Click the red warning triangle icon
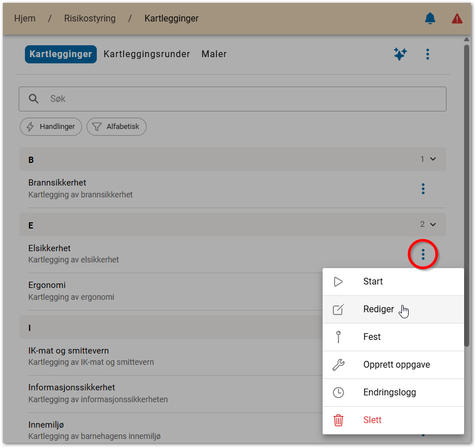 click(x=457, y=19)
